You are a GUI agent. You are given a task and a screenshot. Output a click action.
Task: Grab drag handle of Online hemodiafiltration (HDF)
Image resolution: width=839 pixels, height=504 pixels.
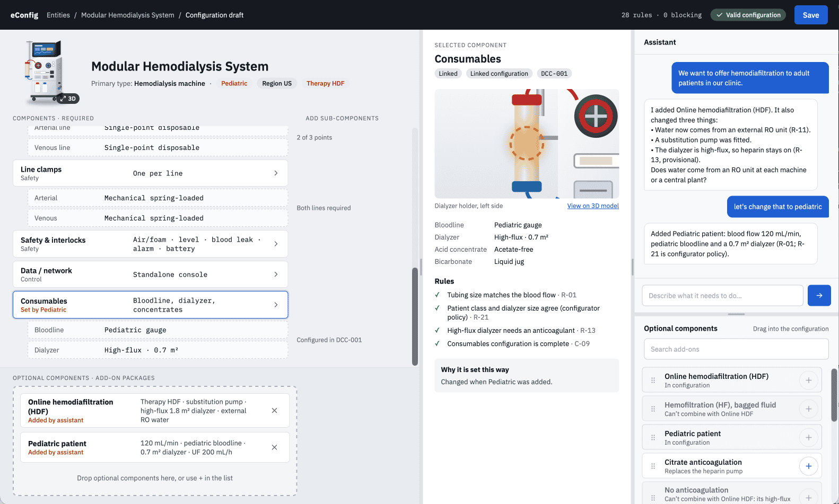click(653, 380)
